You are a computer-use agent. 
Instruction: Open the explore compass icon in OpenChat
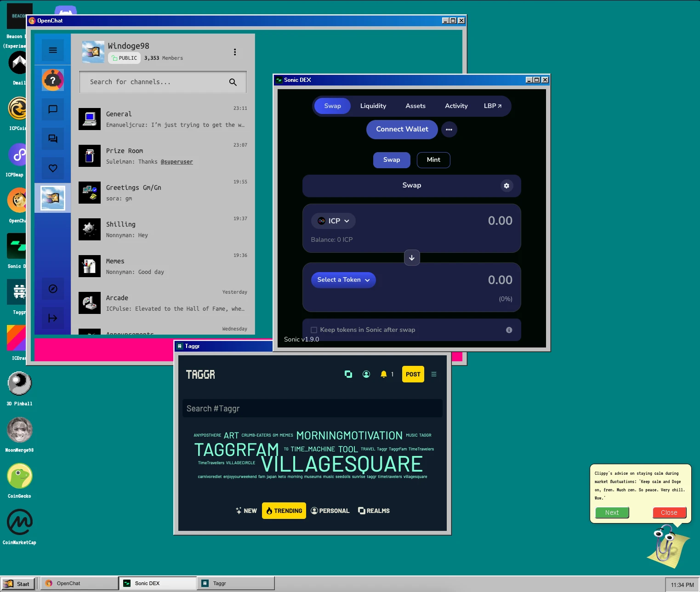point(53,289)
